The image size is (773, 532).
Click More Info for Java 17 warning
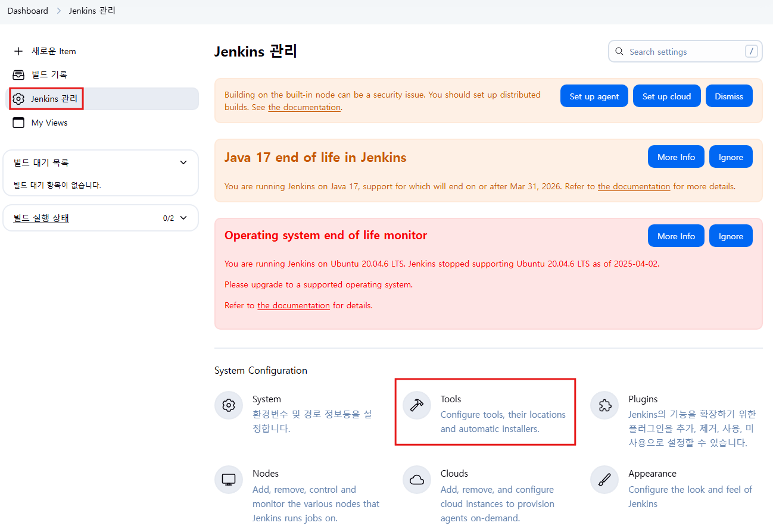coord(676,157)
